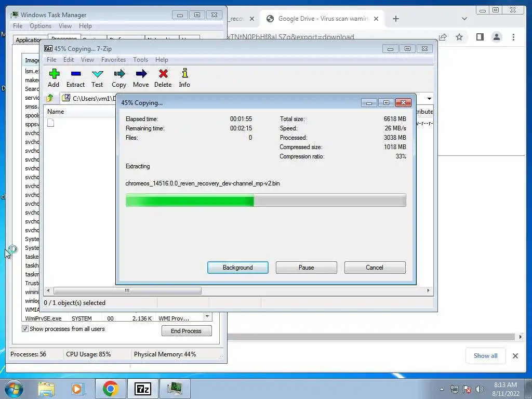Click the Info icon in 7-Zip toolbar
The image size is (532, 399).
point(184,74)
